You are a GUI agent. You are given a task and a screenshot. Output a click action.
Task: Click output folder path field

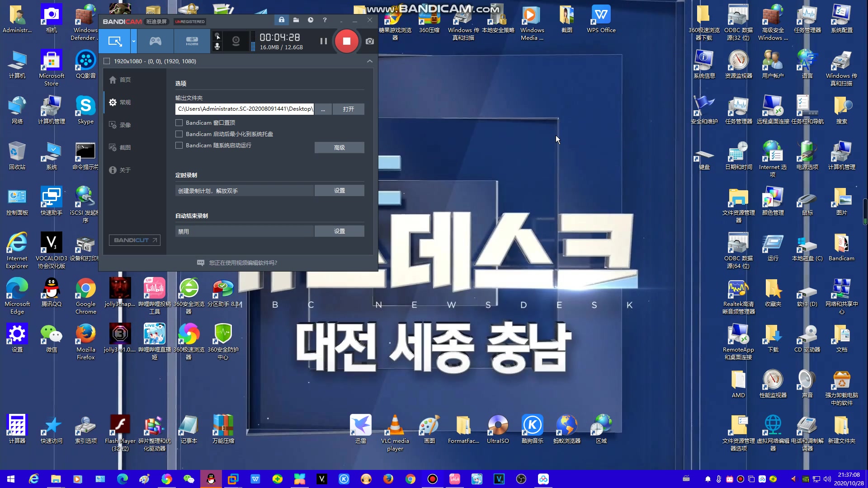pos(244,109)
